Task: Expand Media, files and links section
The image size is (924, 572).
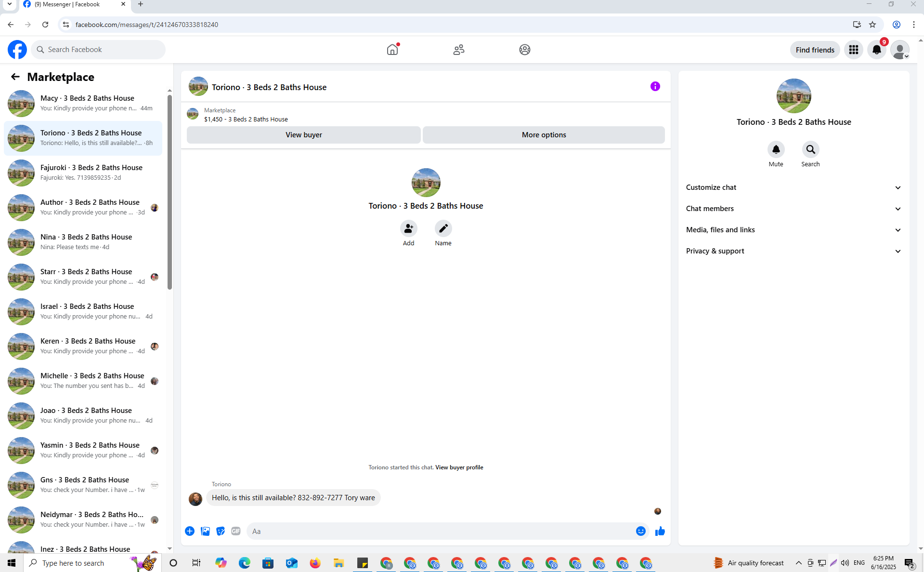Action: click(794, 230)
